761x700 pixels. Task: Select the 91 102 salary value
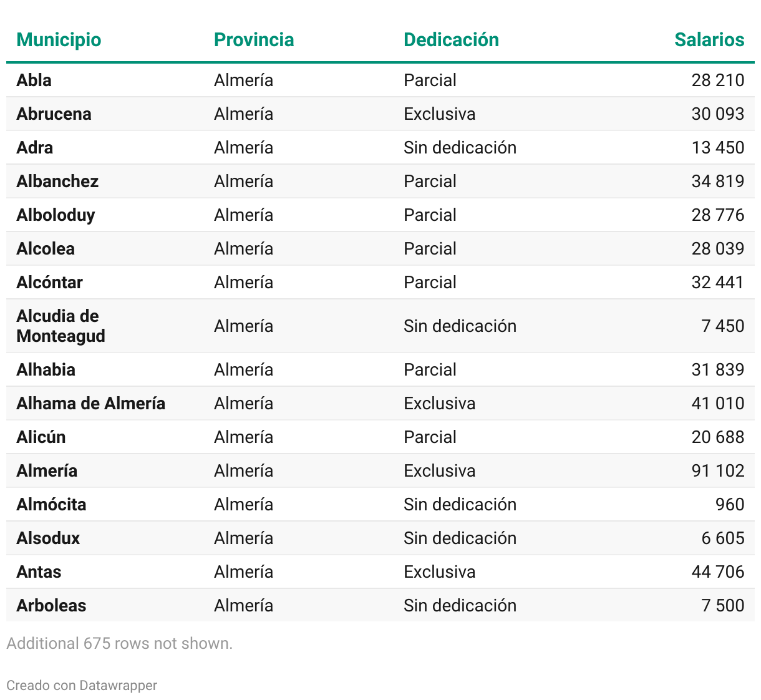717,471
